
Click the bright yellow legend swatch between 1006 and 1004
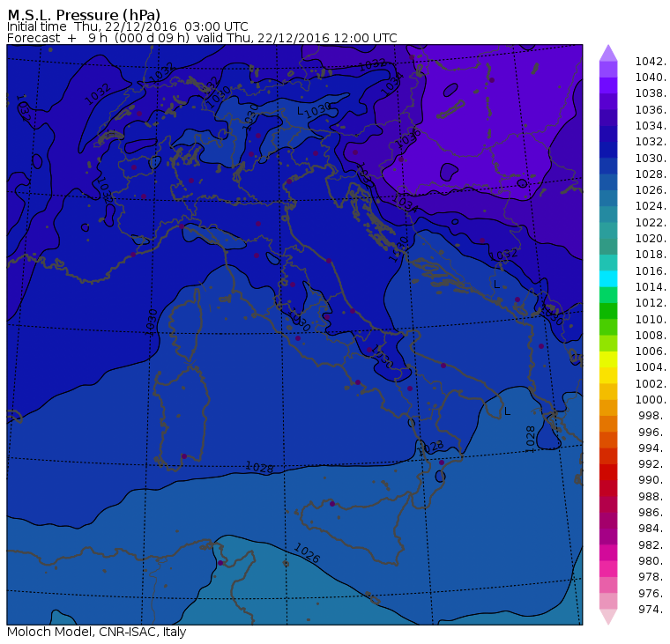(x=608, y=359)
